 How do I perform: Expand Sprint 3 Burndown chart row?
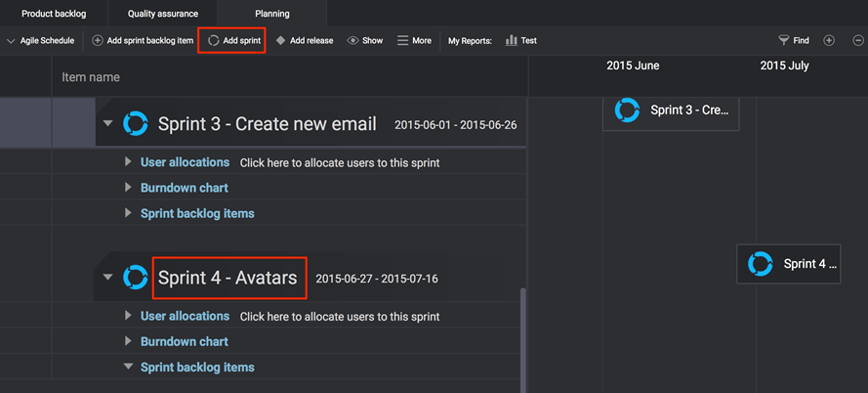pyautogui.click(x=128, y=188)
